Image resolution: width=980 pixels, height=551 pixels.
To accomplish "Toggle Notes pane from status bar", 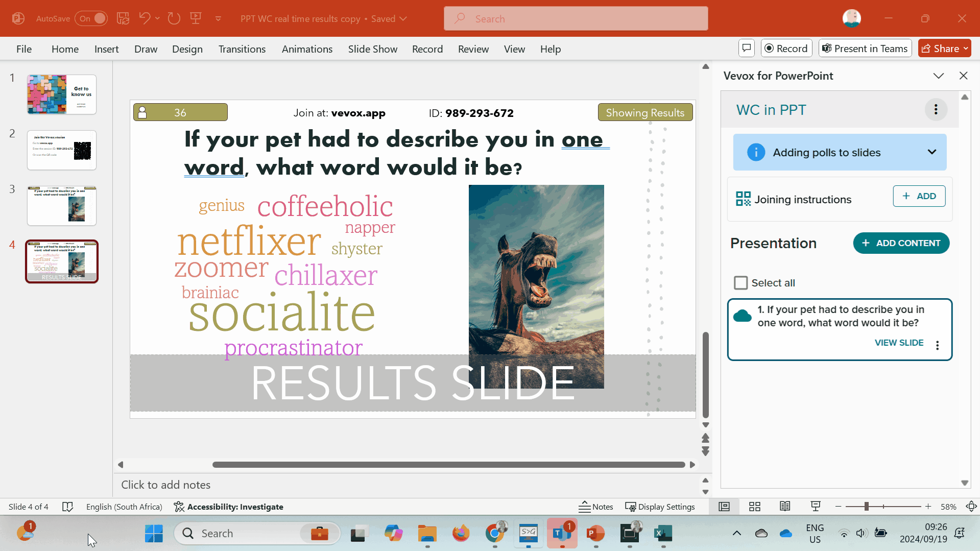I will coord(596,507).
